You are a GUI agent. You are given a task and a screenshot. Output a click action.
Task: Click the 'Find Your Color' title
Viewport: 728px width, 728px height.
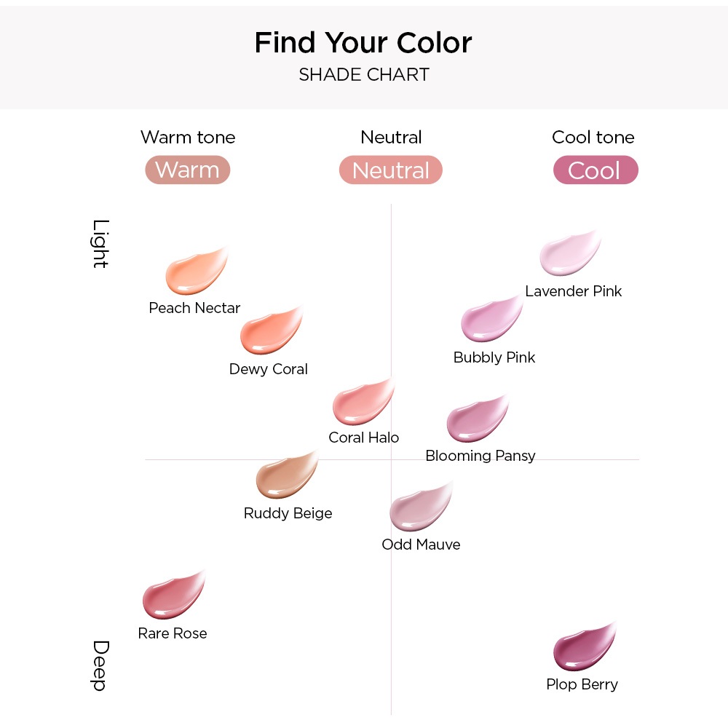(x=363, y=43)
